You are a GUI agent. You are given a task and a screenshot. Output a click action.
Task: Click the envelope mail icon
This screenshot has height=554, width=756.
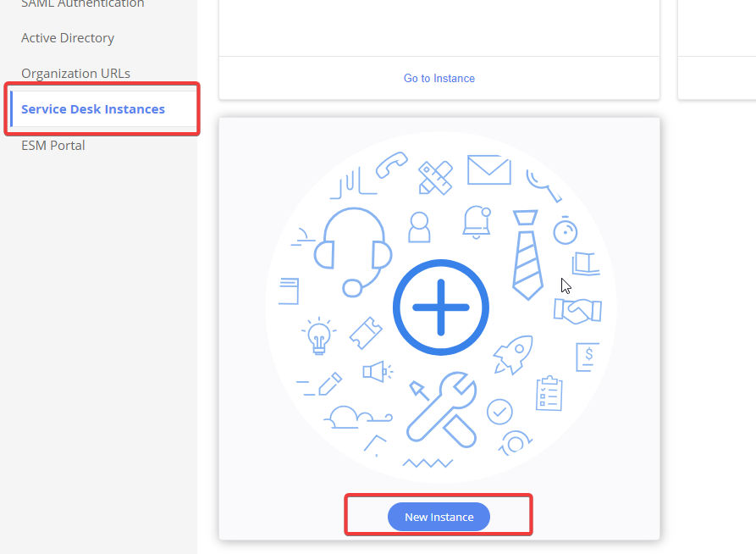tap(488, 169)
